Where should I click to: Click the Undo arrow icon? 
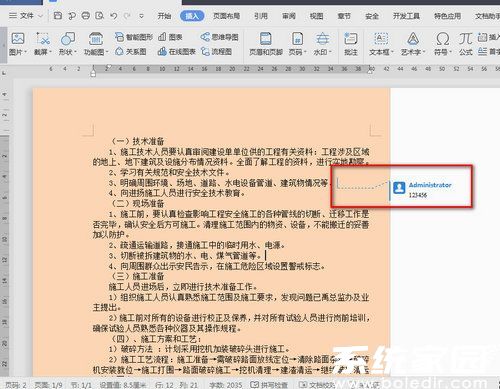click(114, 16)
